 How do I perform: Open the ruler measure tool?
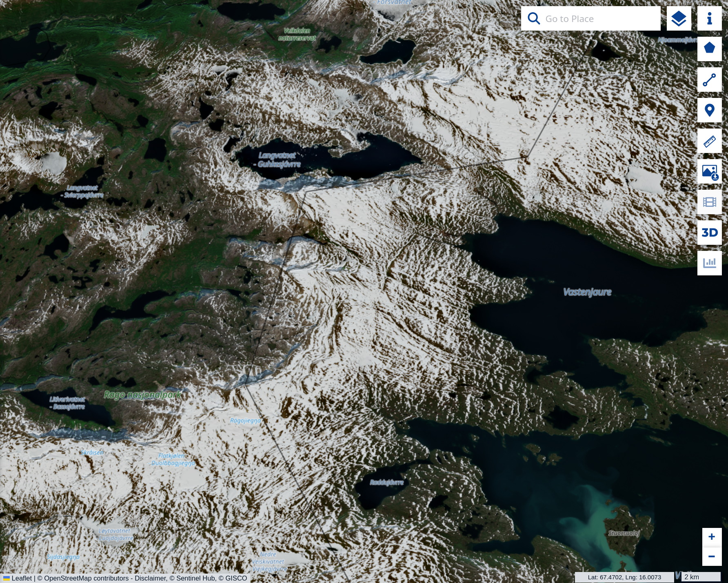709,140
